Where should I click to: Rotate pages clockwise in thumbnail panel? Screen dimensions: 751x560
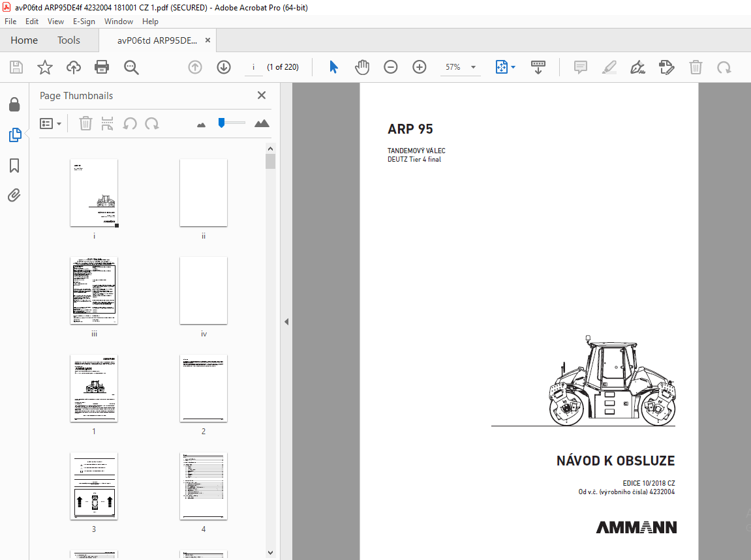[x=152, y=123]
